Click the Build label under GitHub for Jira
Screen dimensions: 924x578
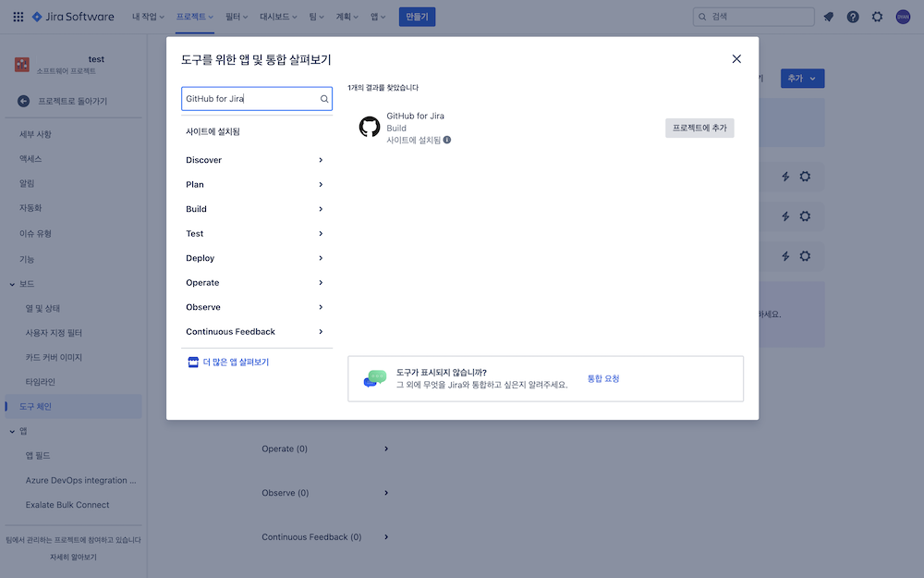(396, 128)
